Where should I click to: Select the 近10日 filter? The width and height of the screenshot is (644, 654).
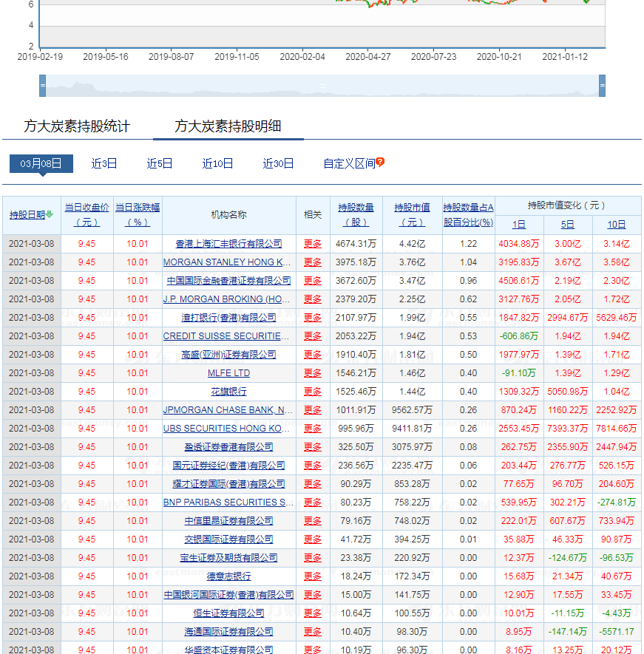(x=217, y=163)
